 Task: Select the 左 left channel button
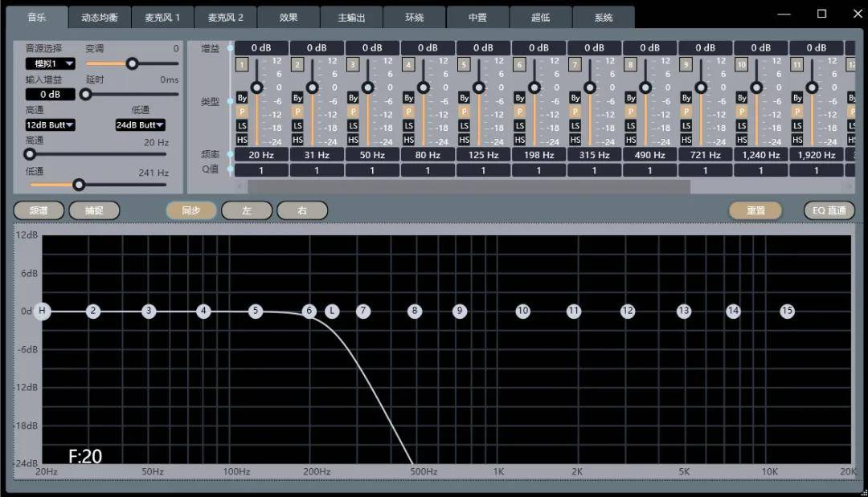(247, 210)
